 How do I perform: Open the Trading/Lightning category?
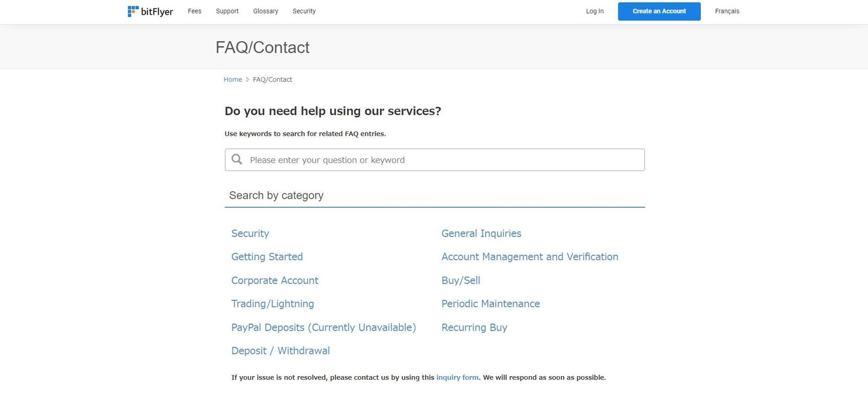tap(272, 304)
